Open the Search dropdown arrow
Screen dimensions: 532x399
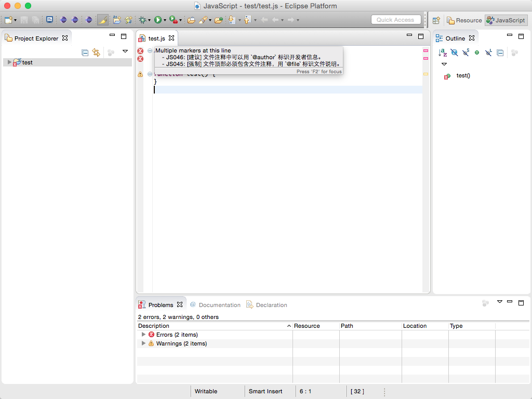(x=210, y=20)
